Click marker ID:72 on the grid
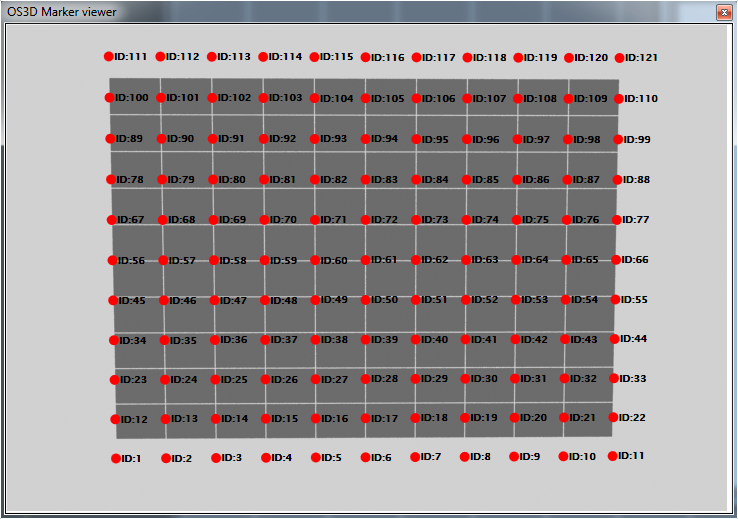 [365, 220]
